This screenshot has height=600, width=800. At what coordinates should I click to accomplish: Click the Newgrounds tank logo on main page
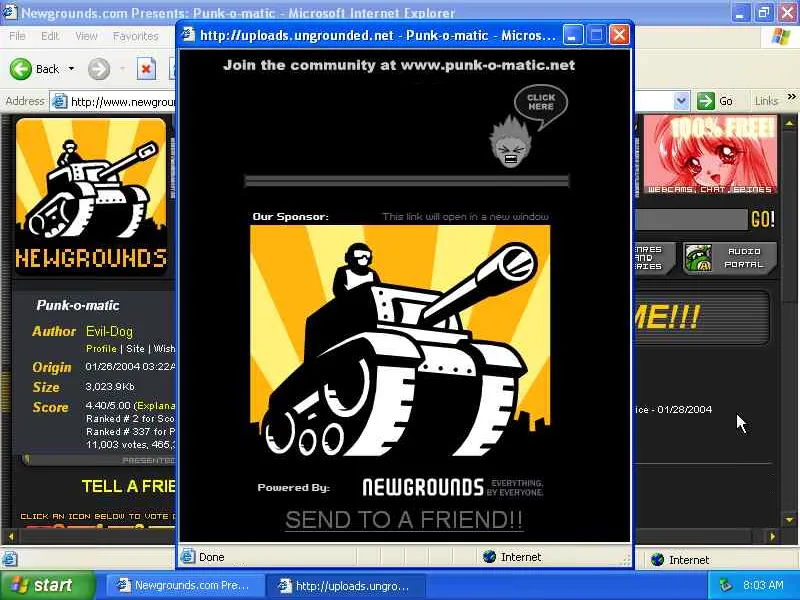[x=91, y=197]
